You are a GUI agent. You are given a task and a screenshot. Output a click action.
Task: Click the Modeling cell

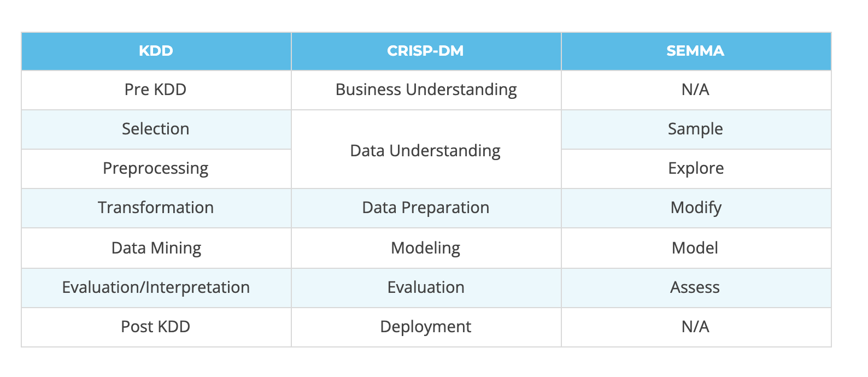click(x=425, y=248)
